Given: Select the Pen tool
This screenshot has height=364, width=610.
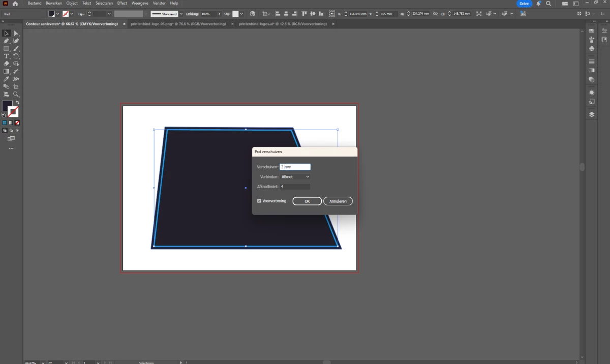Looking at the screenshot, I should point(6,41).
